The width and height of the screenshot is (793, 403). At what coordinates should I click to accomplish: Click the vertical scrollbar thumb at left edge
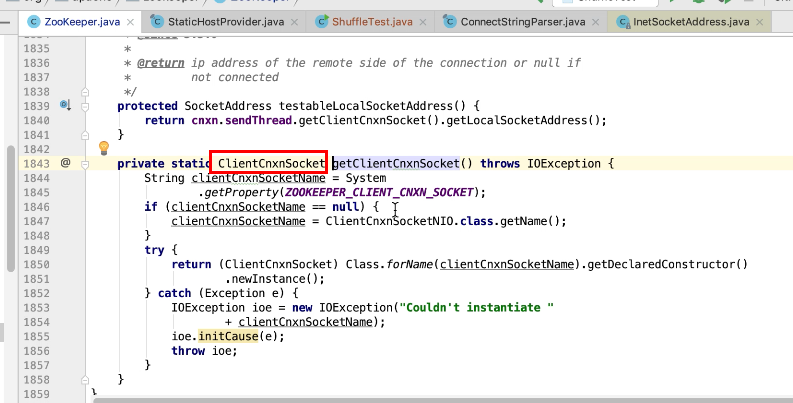click(10, 209)
